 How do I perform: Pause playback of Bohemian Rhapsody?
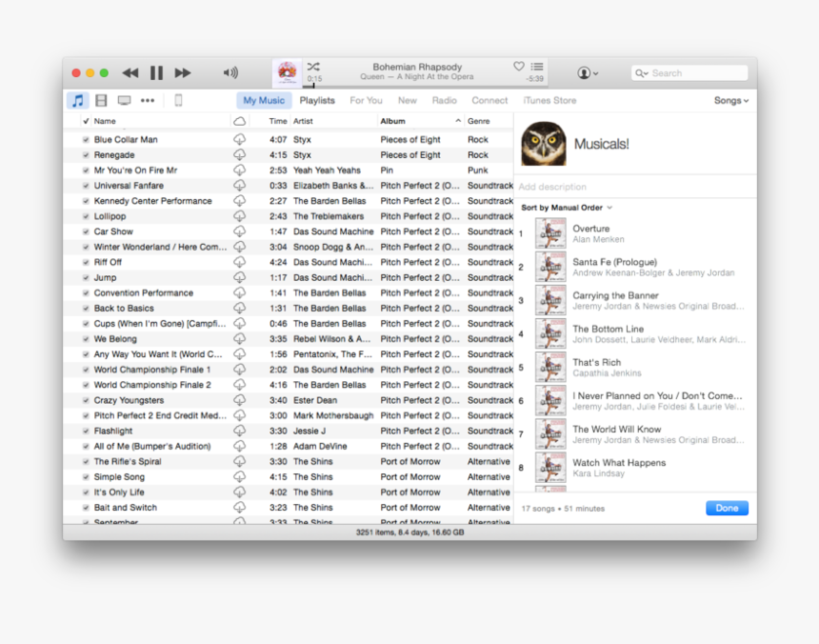pos(156,71)
